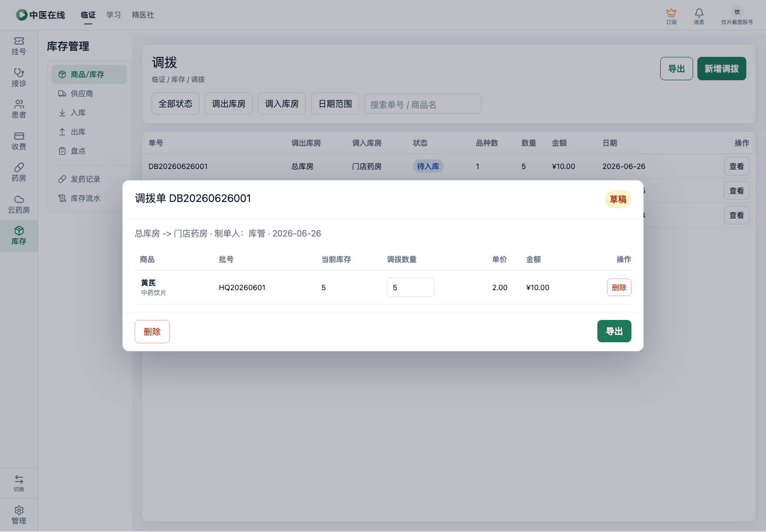Click the 商品/库存 box icon
The width and height of the screenshot is (766, 532).
(62, 74)
